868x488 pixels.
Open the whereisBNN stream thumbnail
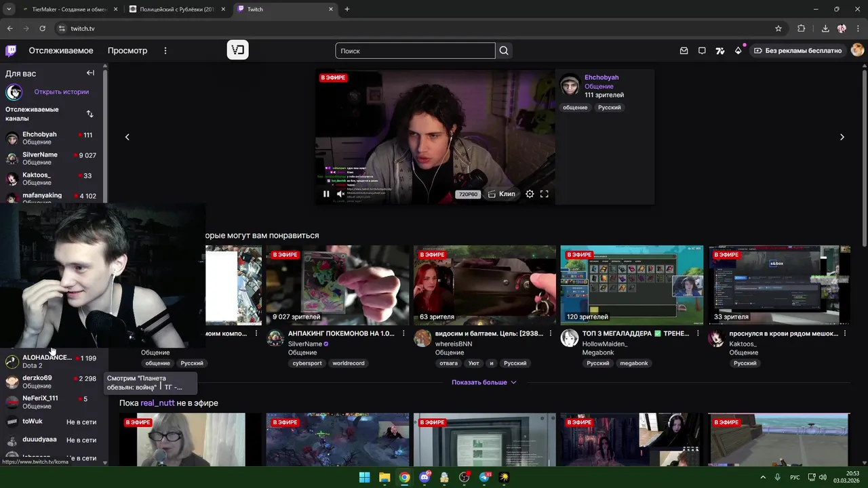[x=484, y=285]
